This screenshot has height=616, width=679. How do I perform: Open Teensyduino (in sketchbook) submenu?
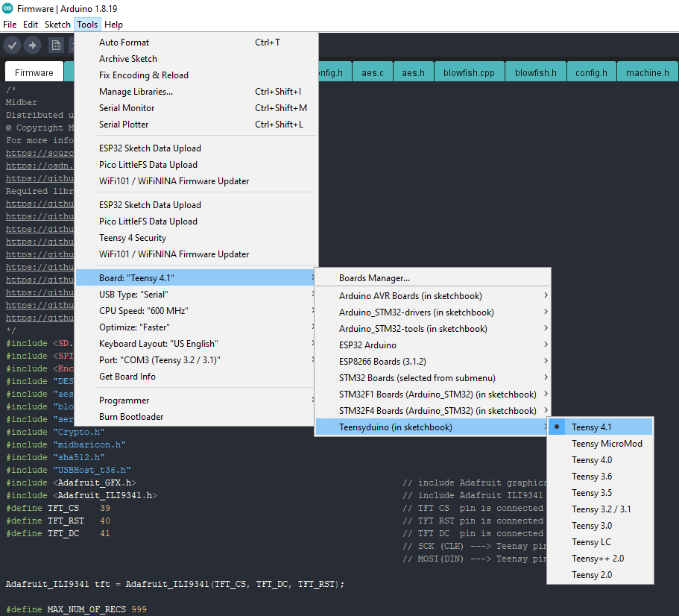point(432,427)
